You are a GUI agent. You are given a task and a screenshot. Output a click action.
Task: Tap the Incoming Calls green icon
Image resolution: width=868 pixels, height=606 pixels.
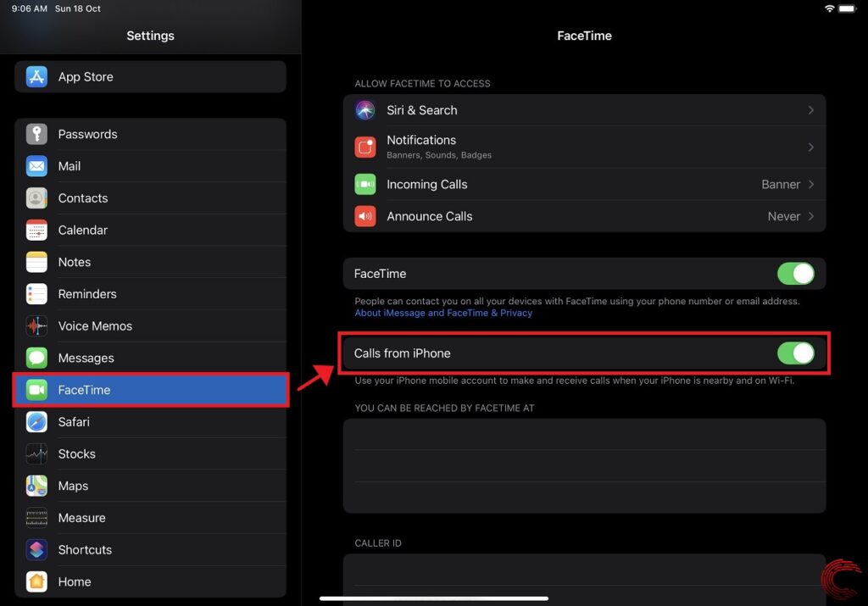(x=365, y=184)
